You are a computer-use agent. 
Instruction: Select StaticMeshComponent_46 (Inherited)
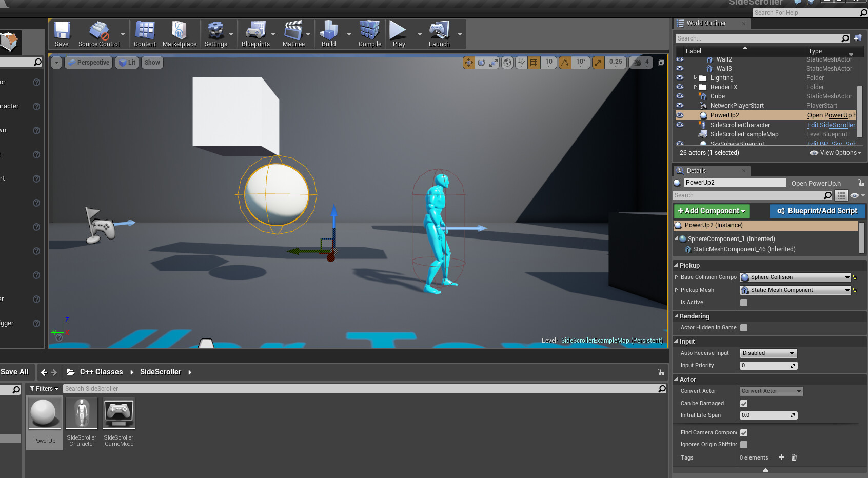(744, 249)
